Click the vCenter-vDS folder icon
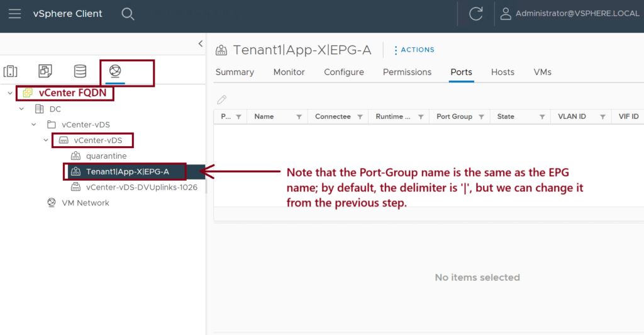The height and width of the screenshot is (335, 644). (52, 125)
